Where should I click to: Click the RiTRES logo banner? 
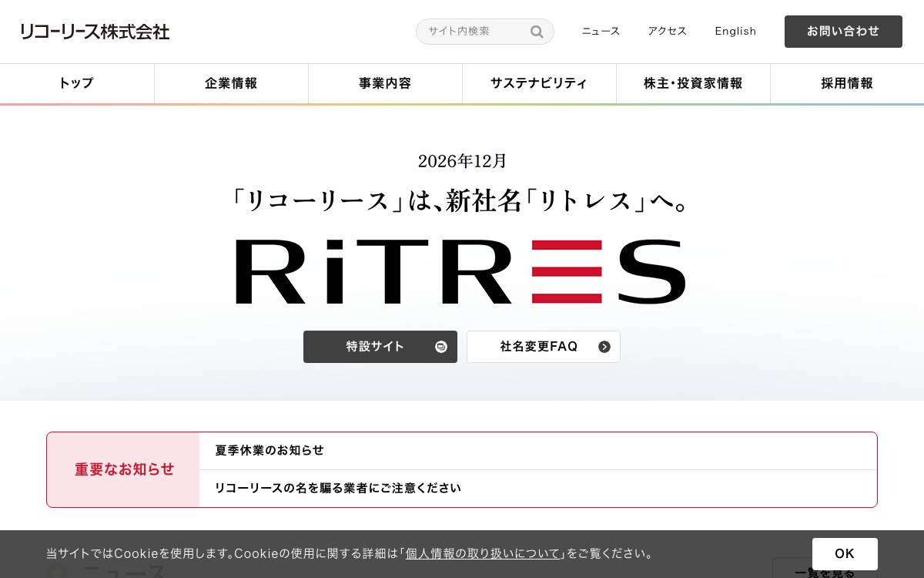tap(460, 271)
